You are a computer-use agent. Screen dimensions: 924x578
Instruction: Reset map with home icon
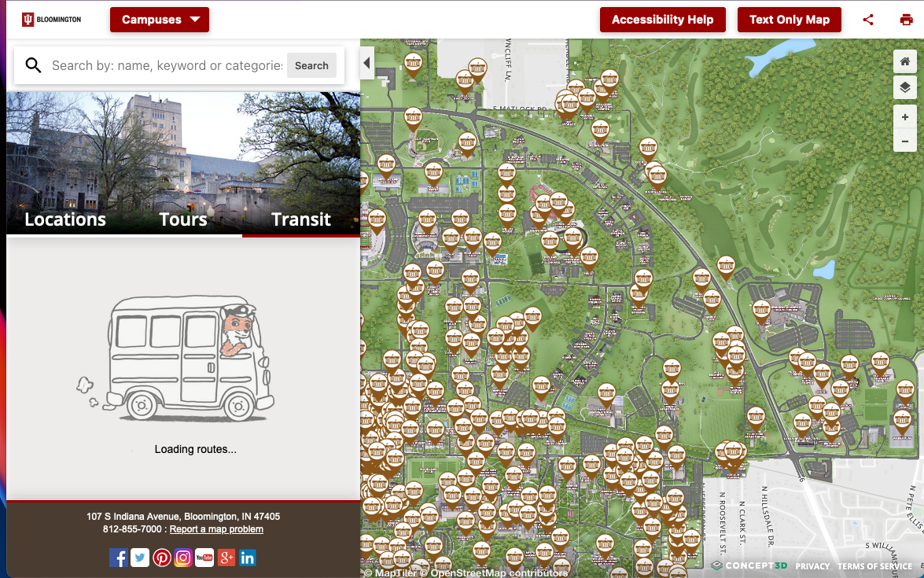[x=904, y=61]
